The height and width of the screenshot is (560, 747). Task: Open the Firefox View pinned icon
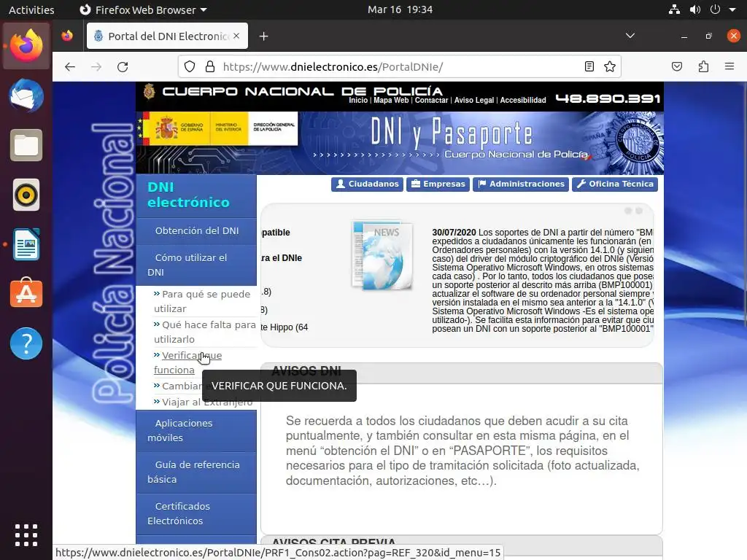coord(67,36)
